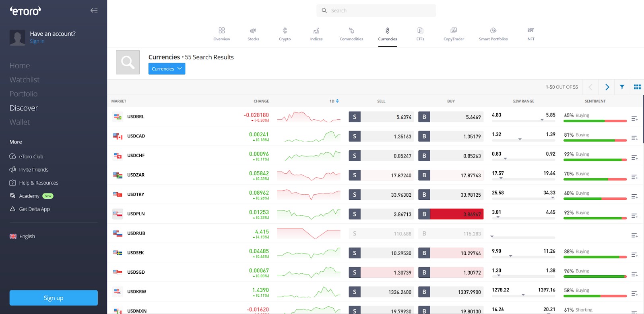This screenshot has height=314, width=644.
Task: Go to Home in sidebar
Action: [x=20, y=66]
